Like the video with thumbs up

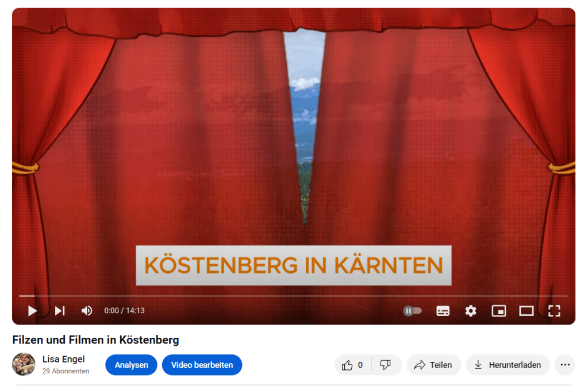[x=353, y=365]
